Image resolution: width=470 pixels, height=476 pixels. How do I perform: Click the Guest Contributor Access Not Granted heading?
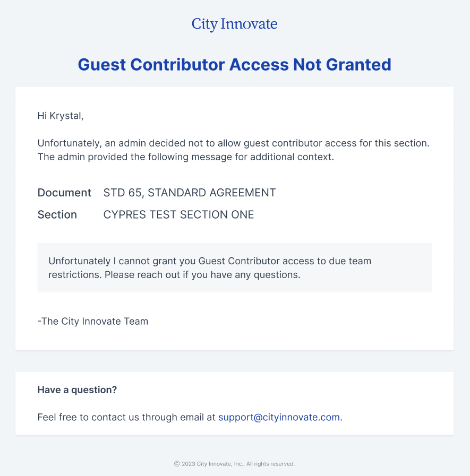235,64
